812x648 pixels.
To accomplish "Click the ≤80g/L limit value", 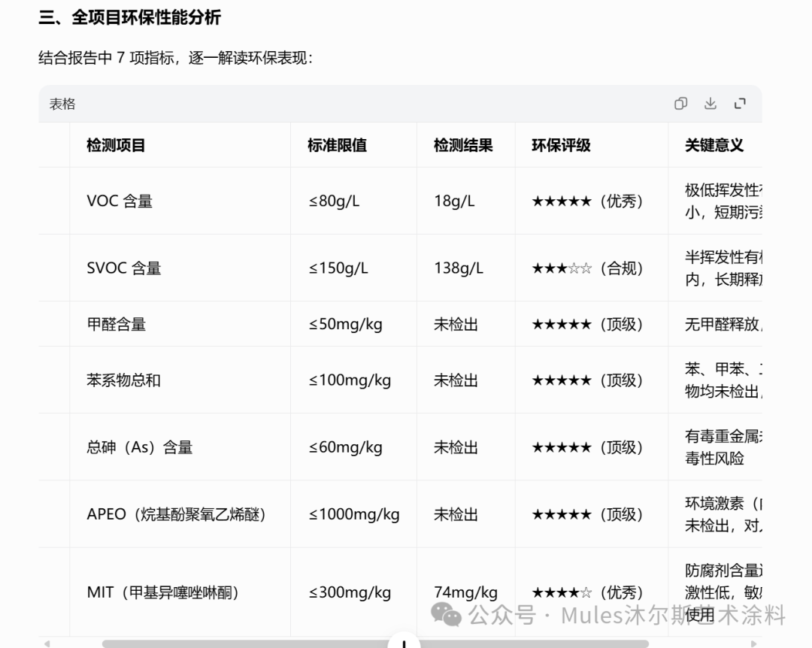I will (334, 201).
